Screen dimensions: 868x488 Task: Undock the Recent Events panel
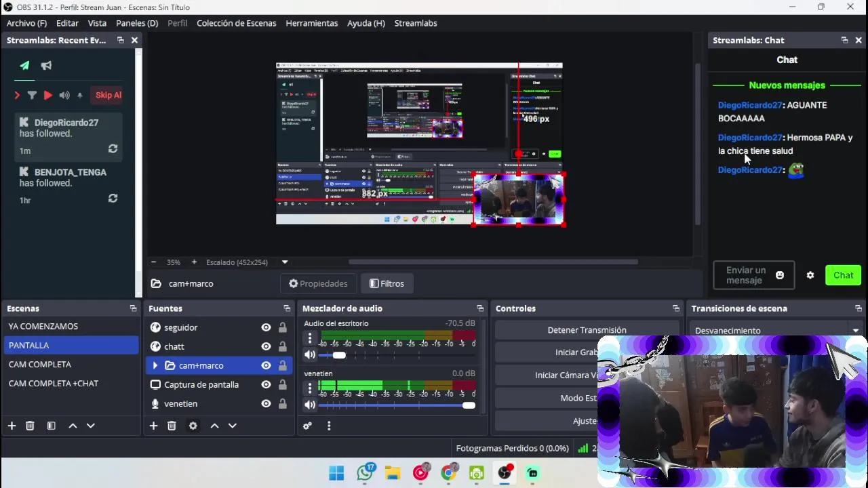120,40
